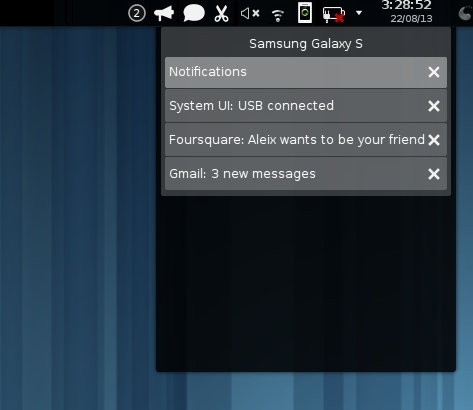Dismiss all via Notifications header X

(434, 72)
